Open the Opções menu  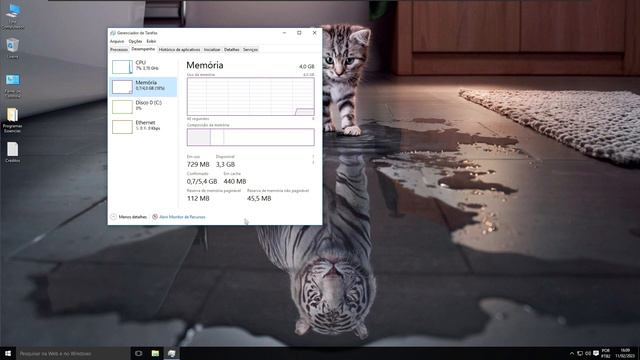point(135,41)
